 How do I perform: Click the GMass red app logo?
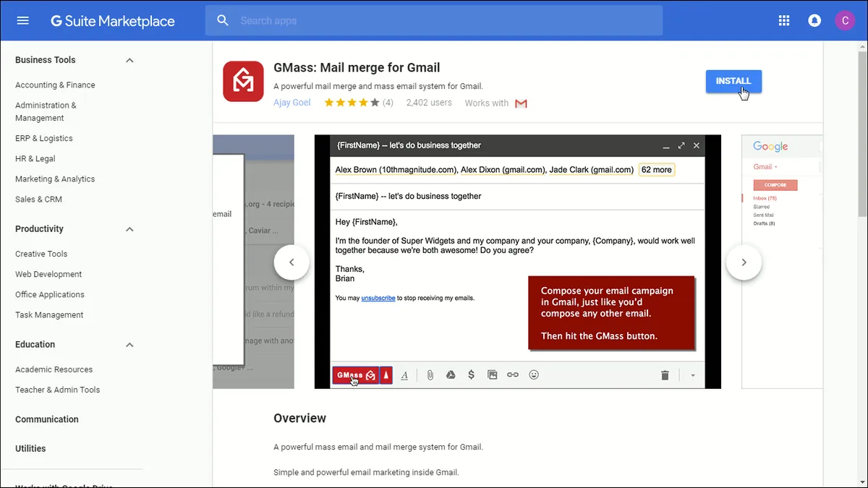point(244,81)
